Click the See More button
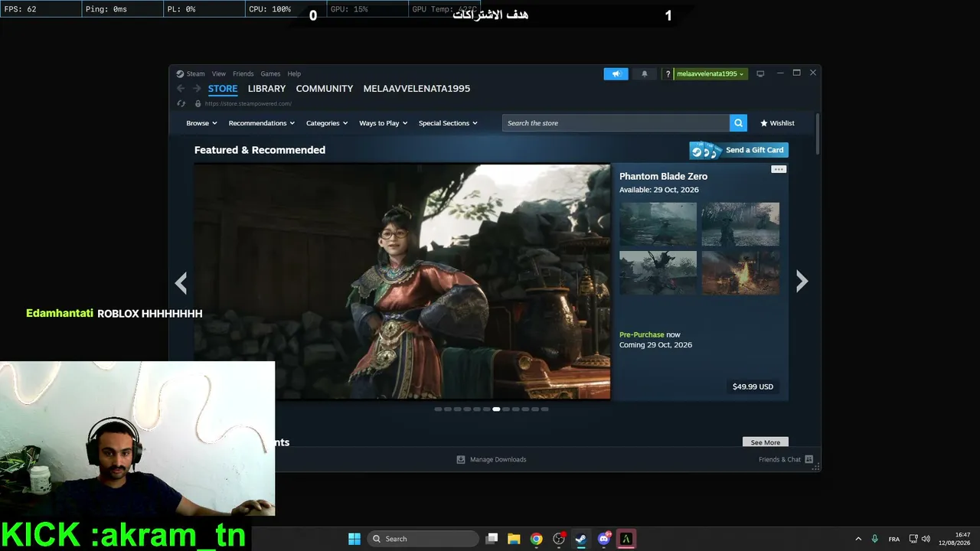 tap(766, 442)
